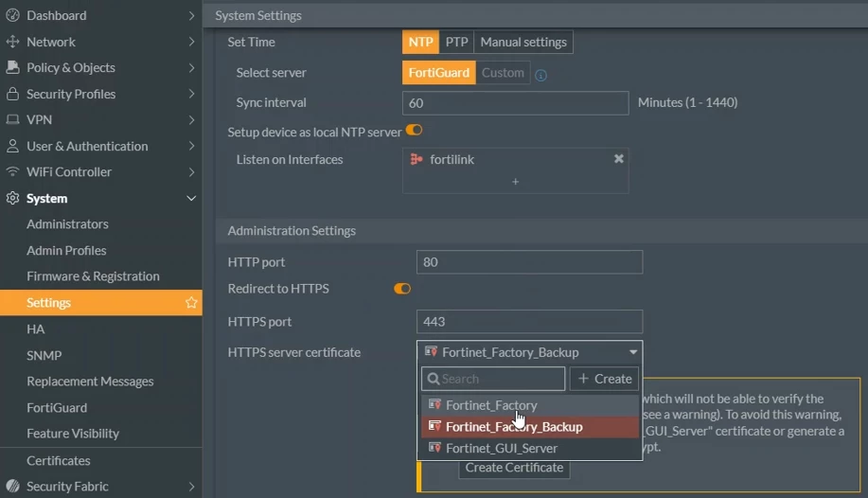Select Fortinet_Factory_Backup certificate option

(530, 427)
